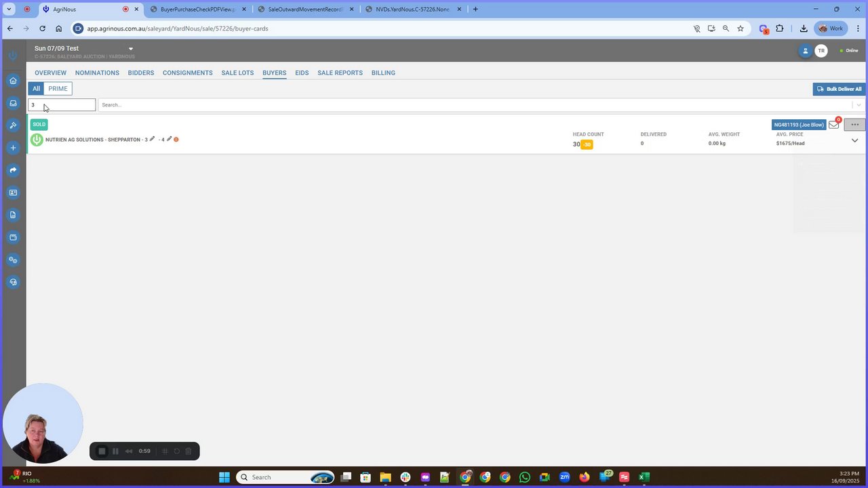868x488 pixels.
Task: Select the Buyers tab
Action: point(275,73)
